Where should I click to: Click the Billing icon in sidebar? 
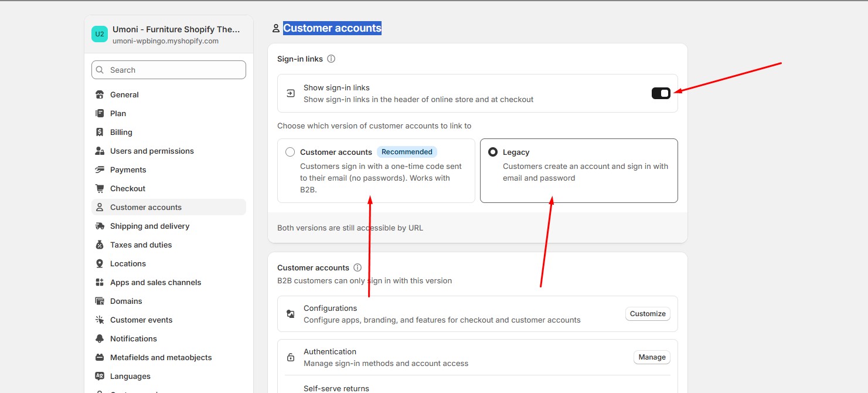tap(100, 132)
